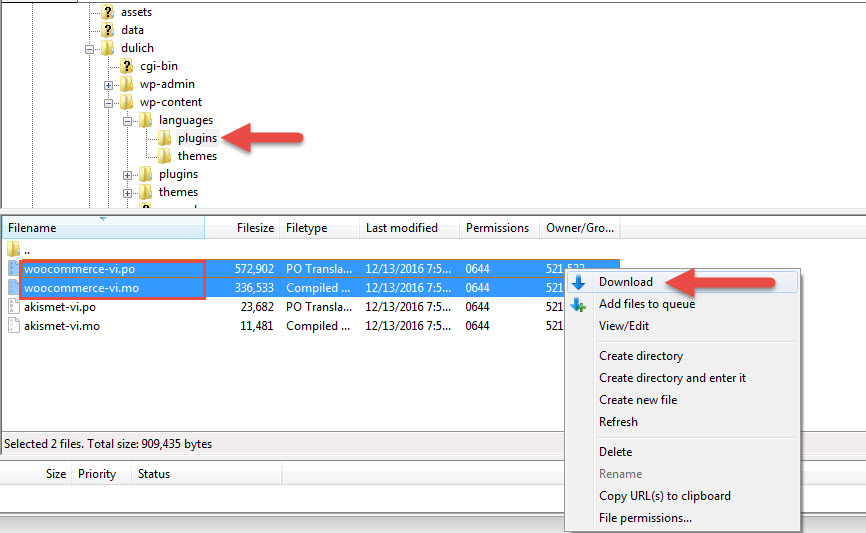The height and width of the screenshot is (533, 866).
Task: Click the akismet-vi.po file icon
Action: [13, 307]
